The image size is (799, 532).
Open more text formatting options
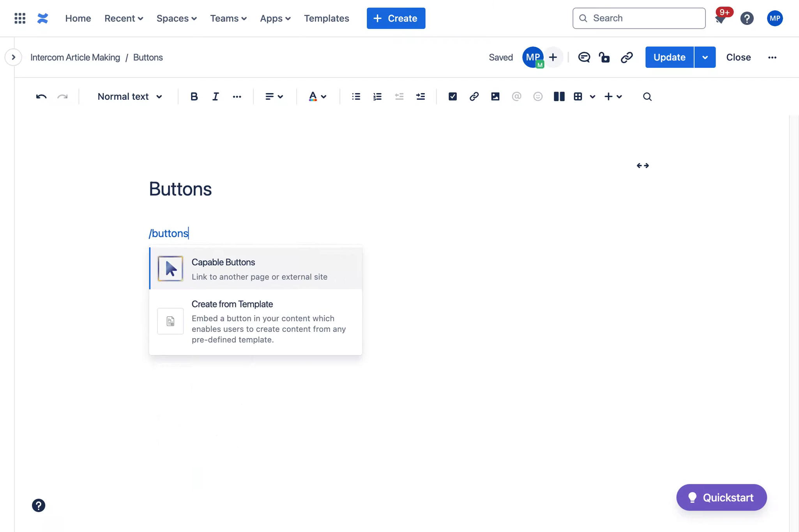[x=237, y=97]
